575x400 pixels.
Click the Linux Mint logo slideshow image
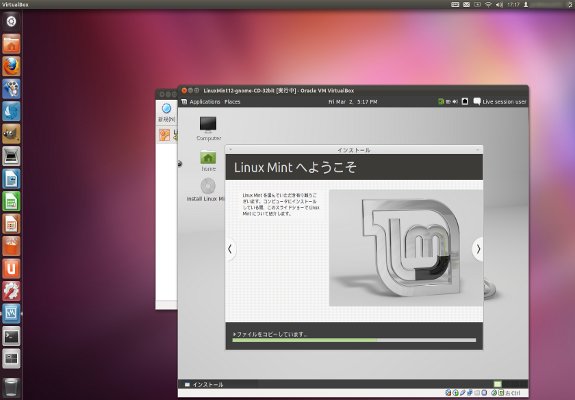tap(406, 247)
